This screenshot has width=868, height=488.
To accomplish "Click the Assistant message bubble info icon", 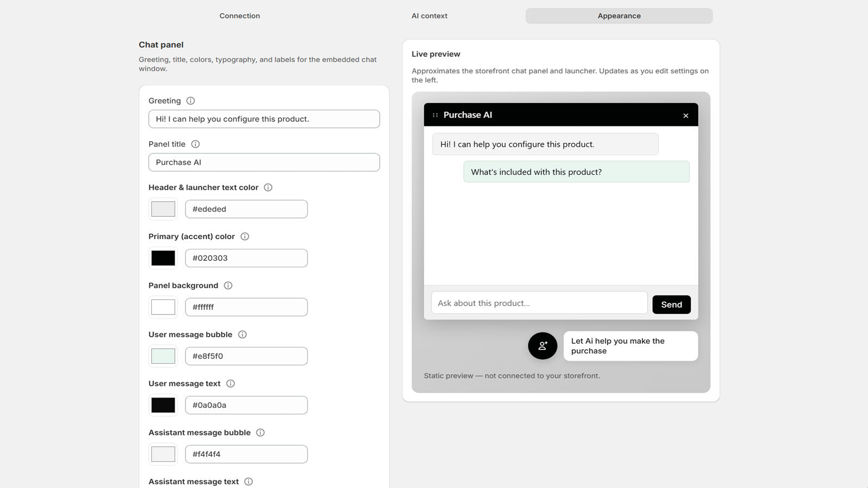I will click(x=260, y=433).
